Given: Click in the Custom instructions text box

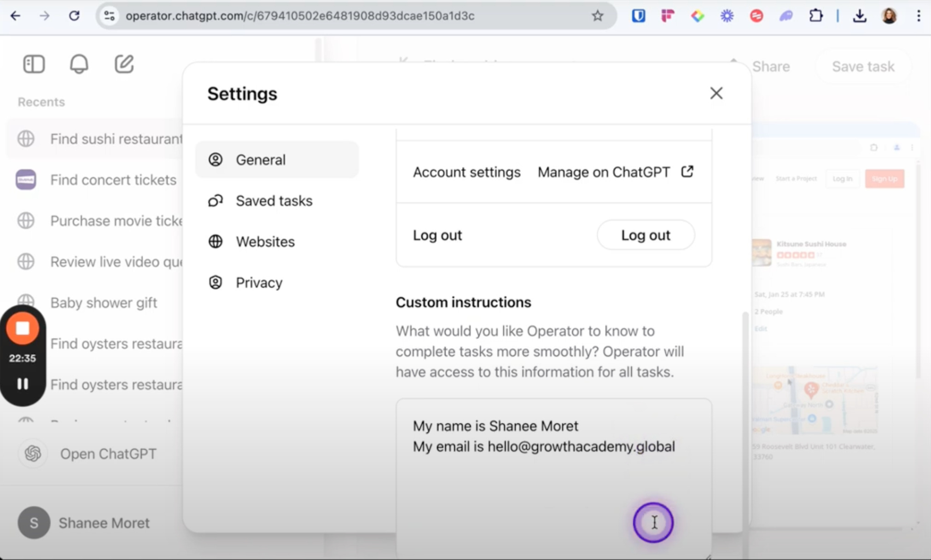Looking at the screenshot, I should (x=553, y=479).
